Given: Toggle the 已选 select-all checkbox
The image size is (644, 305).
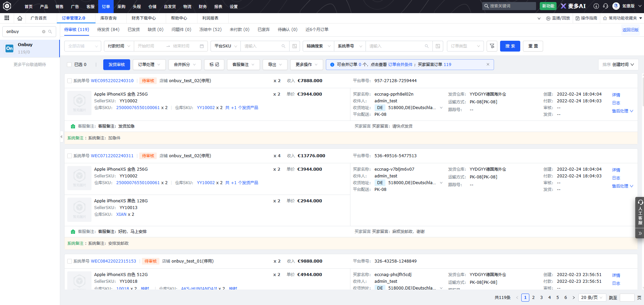Looking at the screenshot, I should 69,65.
